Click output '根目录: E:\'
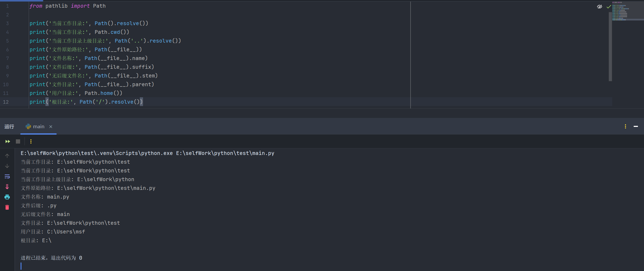Screen dimensions: 644x271 36,240
